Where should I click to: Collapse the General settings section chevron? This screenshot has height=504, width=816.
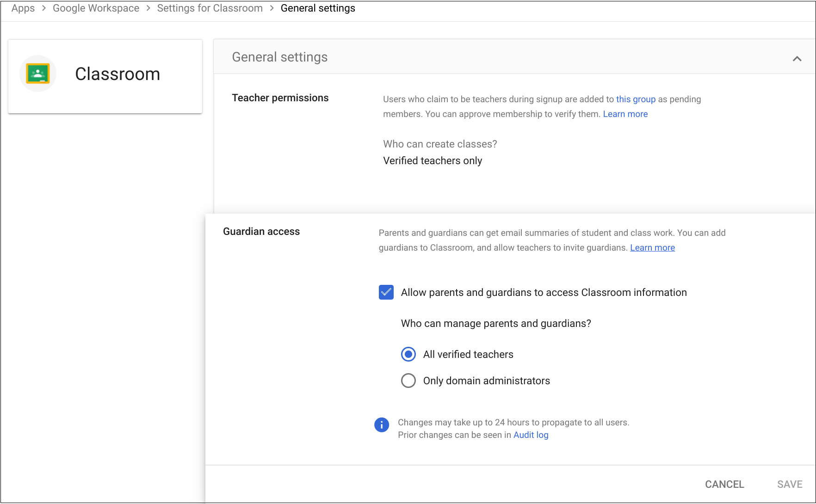tap(797, 58)
